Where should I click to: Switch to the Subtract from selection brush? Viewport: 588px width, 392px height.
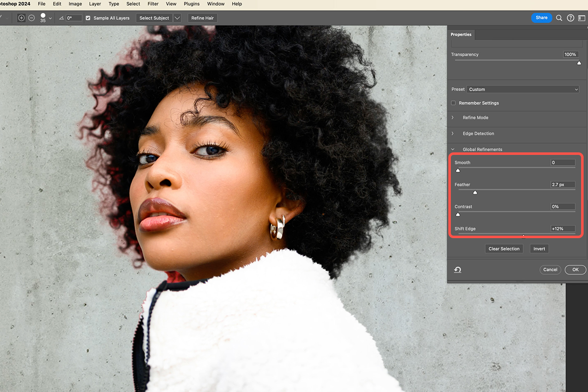pyautogui.click(x=31, y=18)
